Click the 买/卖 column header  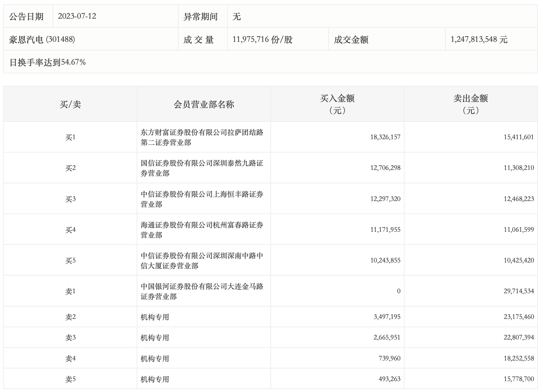point(70,105)
